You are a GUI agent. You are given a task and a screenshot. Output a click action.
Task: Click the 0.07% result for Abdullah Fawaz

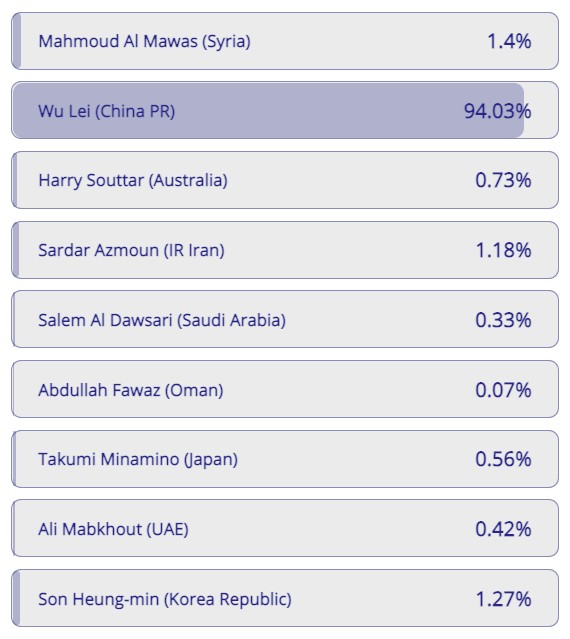pyautogui.click(x=503, y=390)
